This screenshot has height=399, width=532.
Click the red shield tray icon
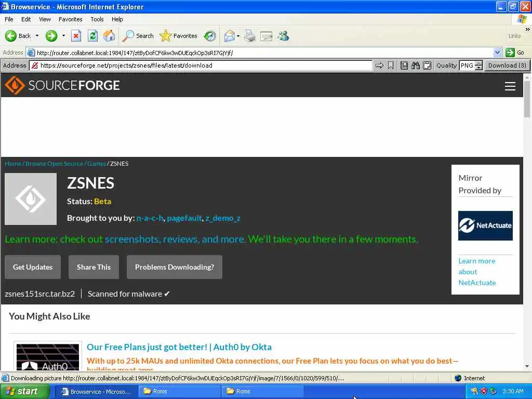(484, 391)
